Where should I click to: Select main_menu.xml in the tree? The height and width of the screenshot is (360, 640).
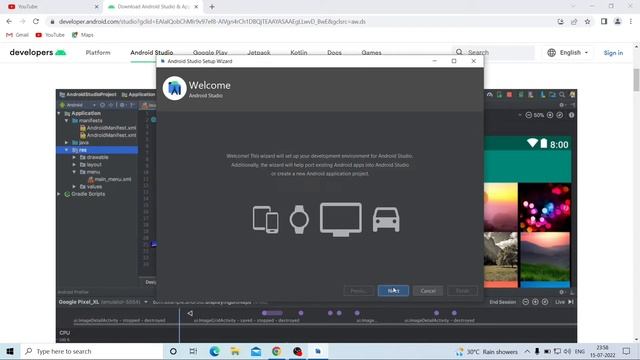pyautogui.click(x=109, y=179)
